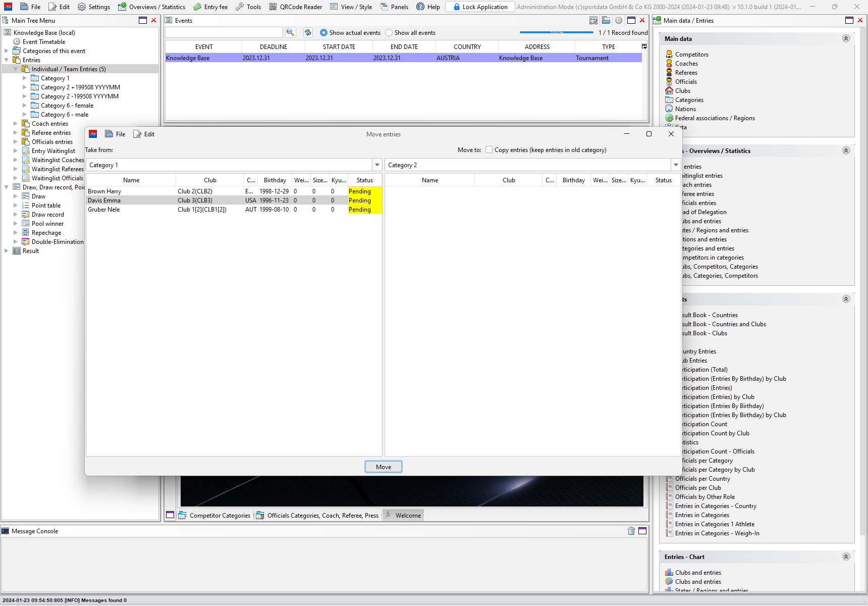Click the QRCode Reader toolbar icon
The width and height of the screenshot is (868, 606).
[x=273, y=7]
